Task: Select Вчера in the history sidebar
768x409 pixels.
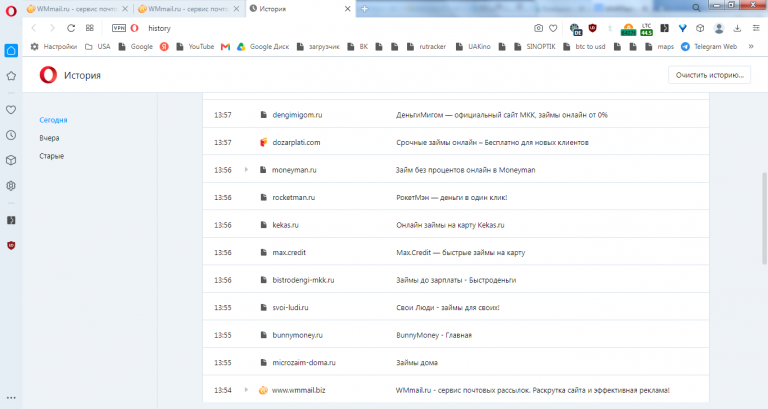Action: 49,138
